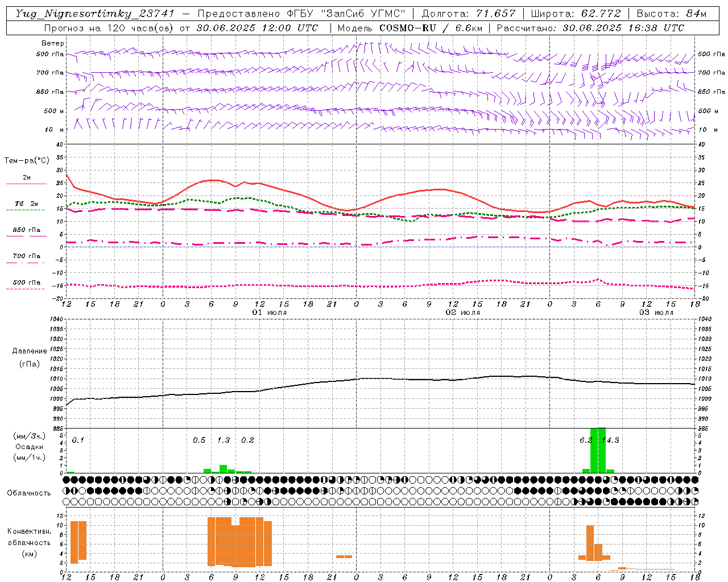The height and width of the screenshot is (582, 728).
Task: Select the 6.2 precipitation amount
Action: 586,440
